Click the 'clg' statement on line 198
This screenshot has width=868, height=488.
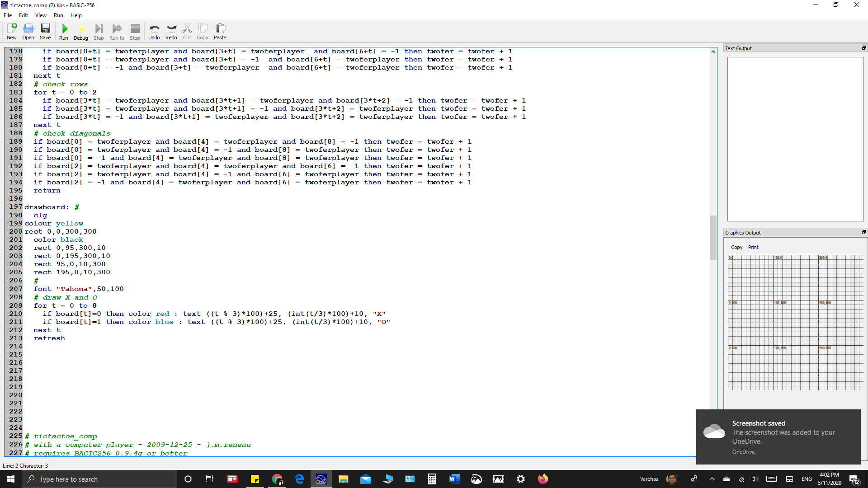[40, 215]
